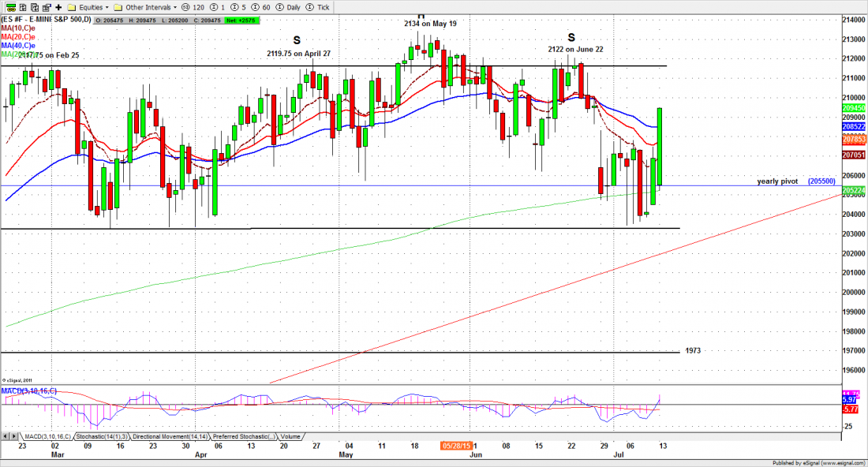Switch to the Stochastic(14(1),3) tab
Image resolution: width=868 pixels, height=467 pixels.
pos(102,436)
